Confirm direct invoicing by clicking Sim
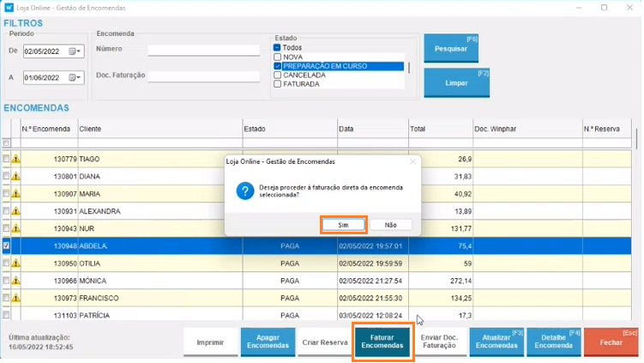This screenshot has width=644, height=363. [344, 225]
